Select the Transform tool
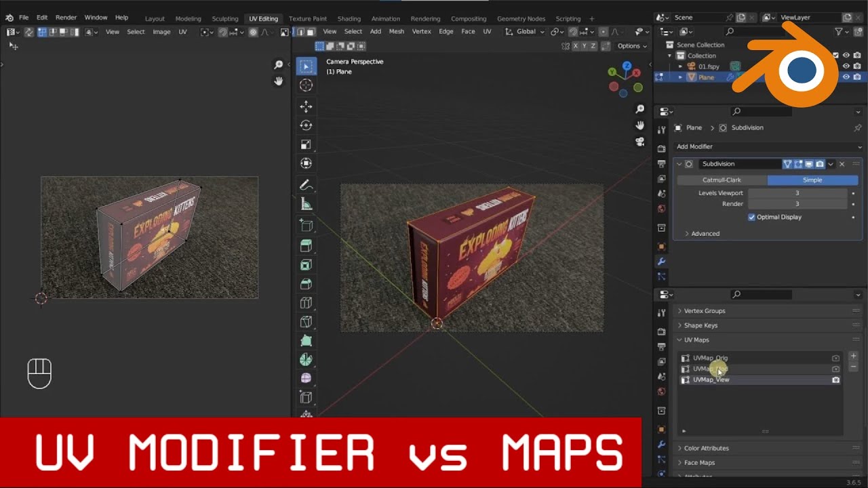 306,163
